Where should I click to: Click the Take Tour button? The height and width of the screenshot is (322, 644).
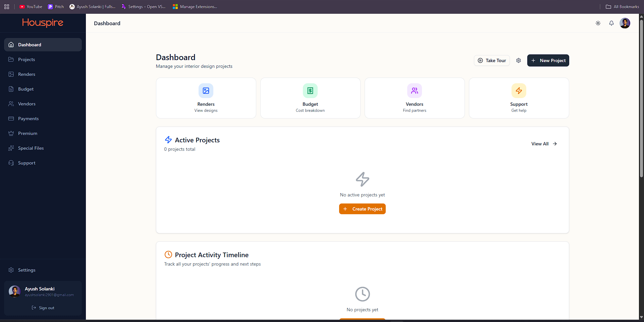[x=492, y=60]
